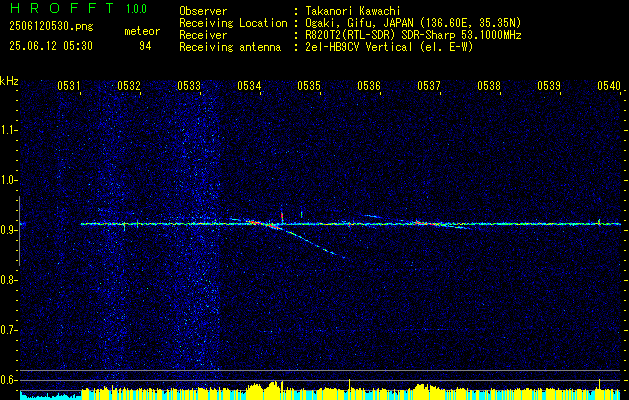Click the version number 1.0.0
629x400 pixels.
tap(136, 8)
